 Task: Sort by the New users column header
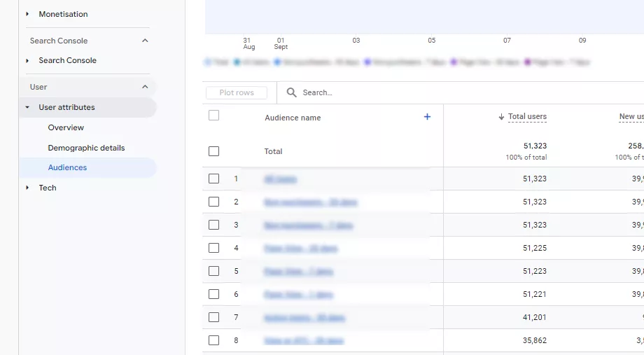pyautogui.click(x=631, y=117)
